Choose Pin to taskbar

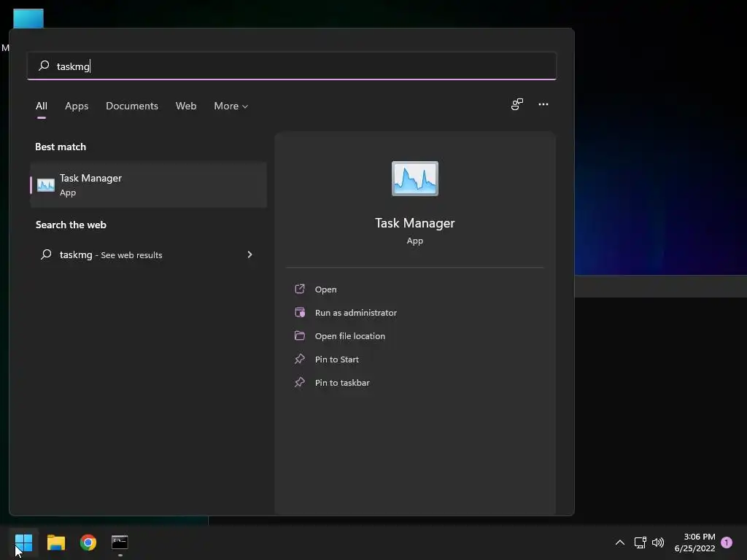(342, 383)
